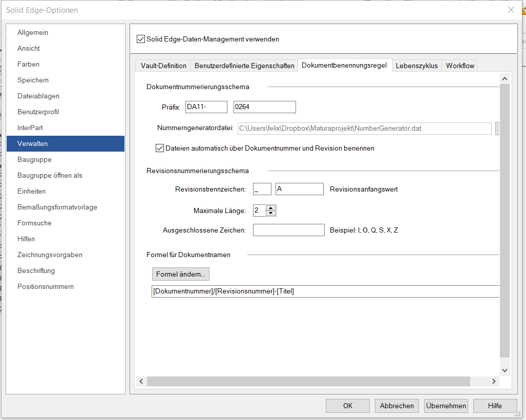The image size is (526, 420).
Task: Enable Solid Edge-Daten-Management verwenden checkbox
Action: point(141,39)
